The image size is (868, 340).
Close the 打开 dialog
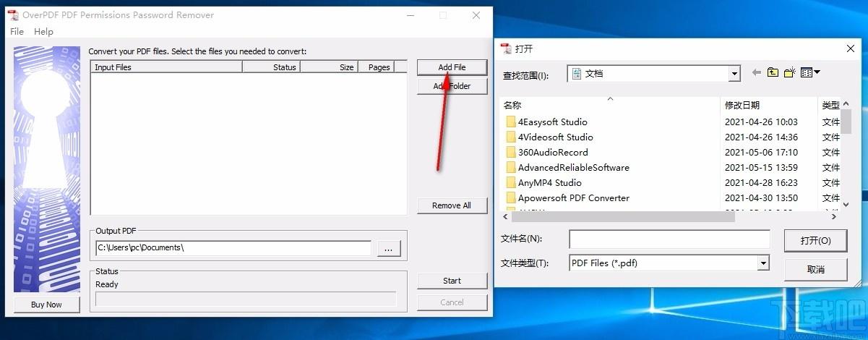(x=851, y=48)
